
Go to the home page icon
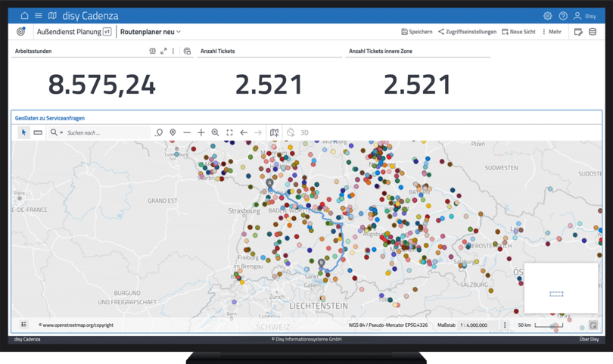pos(24,16)
